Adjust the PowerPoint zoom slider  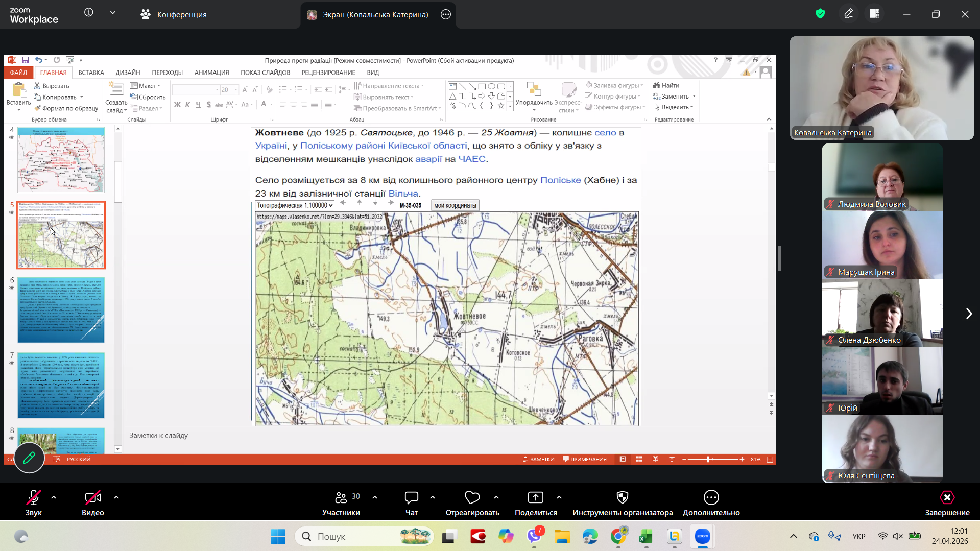[708, 459]
